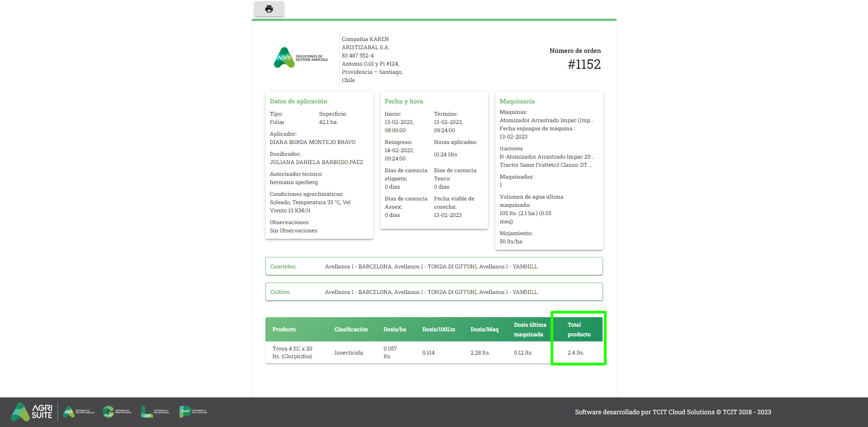Click the Término time 09:24:00
Image resolution: width=868 pixels, height=427 pixels.
click(444, 130)
